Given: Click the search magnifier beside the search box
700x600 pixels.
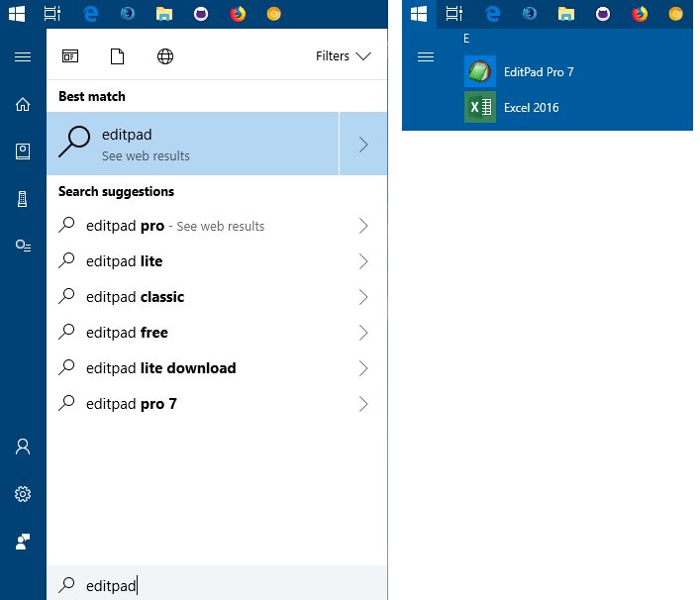Looking at the screenshot, I should [66, 584].
